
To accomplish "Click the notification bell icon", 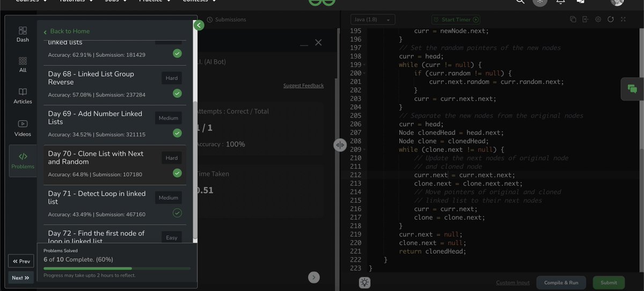I will point(560,2).
